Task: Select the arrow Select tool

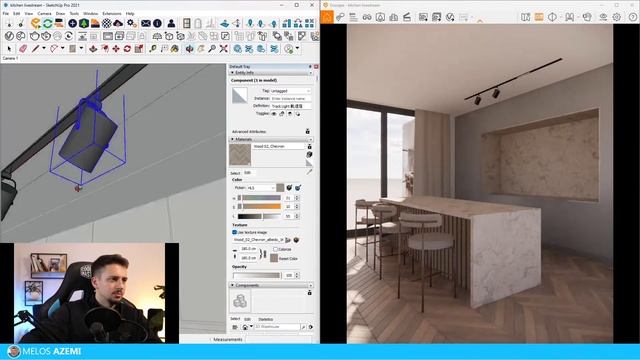Action: [x=9, y=49]
